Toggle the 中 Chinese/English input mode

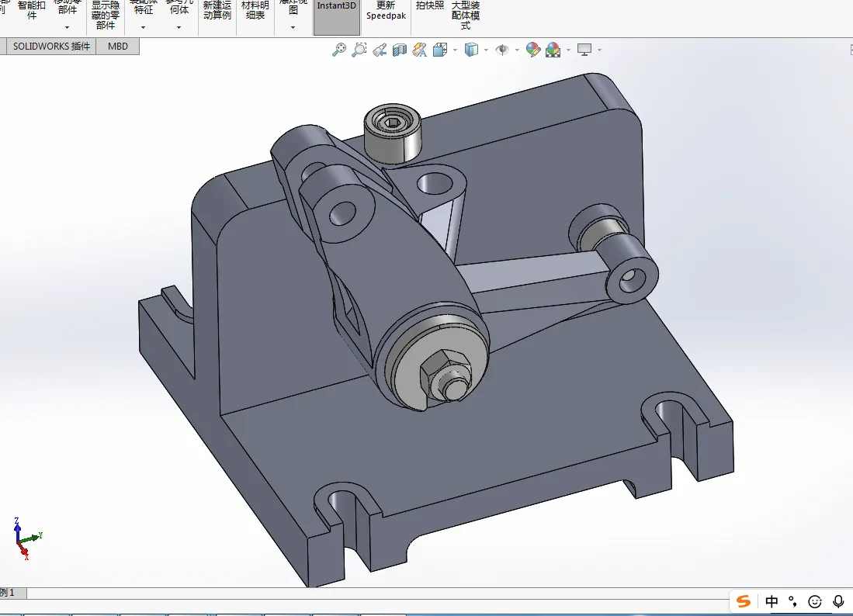pos(772,601)
